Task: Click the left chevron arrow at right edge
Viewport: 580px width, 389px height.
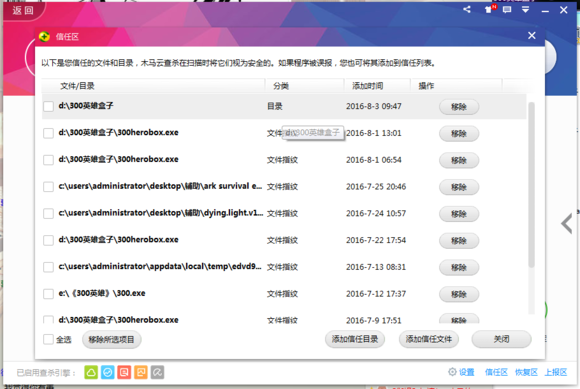Action: pos(567,224)
